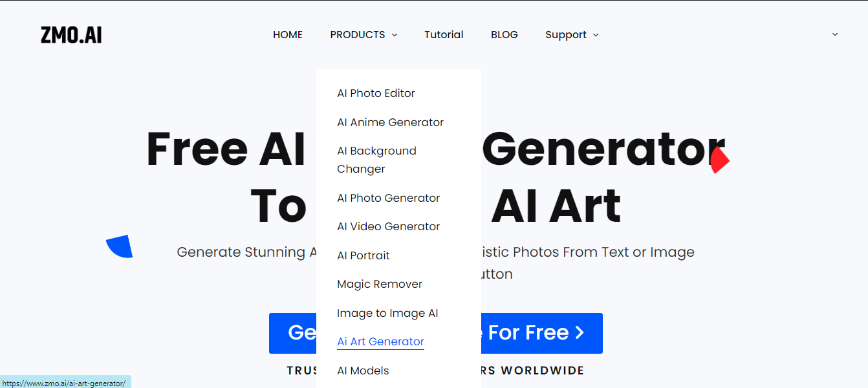Screen dimensions: 868x388
Task: Choose AI Anime Generator
Action: tap(391, 122)
